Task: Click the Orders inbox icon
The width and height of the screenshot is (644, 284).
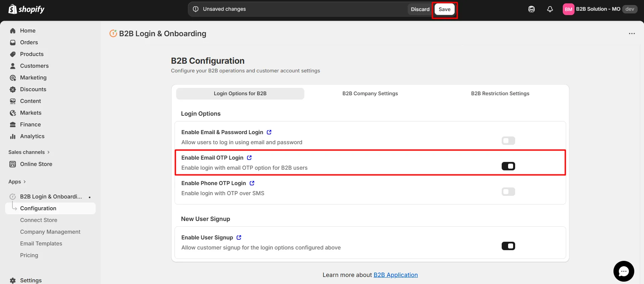Action: click(13, 43)
